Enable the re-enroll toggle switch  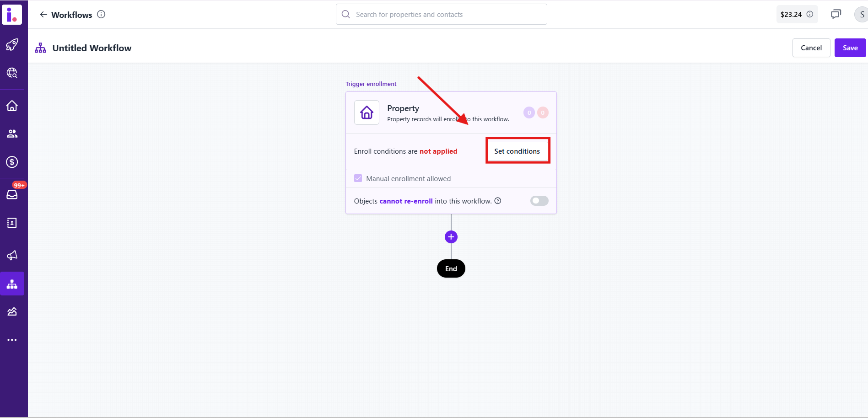point(539,201)
